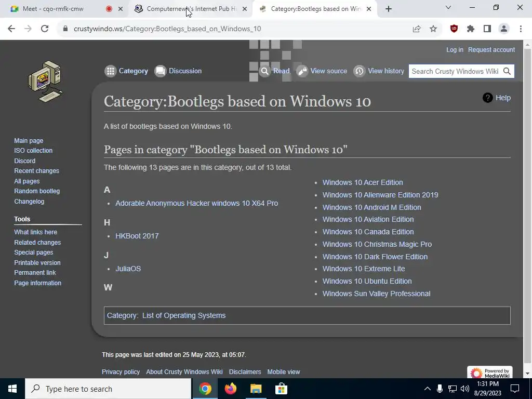The height and width of the screenshot is (399, 532).
Task: Bookmark this page with the star icon
Action: point(433,29)
